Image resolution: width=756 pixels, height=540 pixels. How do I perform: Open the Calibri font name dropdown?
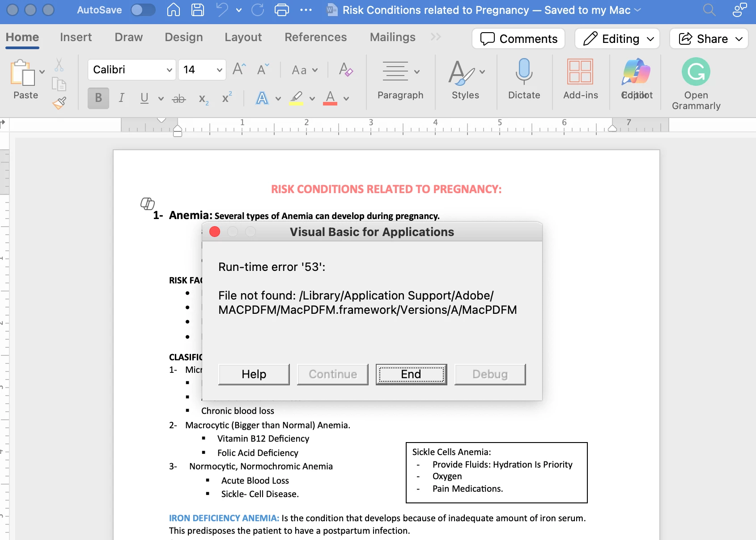pos(169,70)
